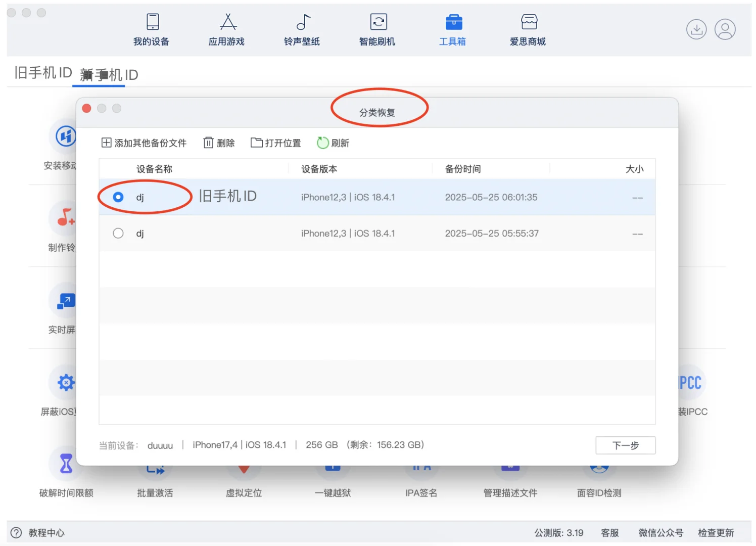
Task: Open the 铃声壁纸 section
Action: point(301,29)
